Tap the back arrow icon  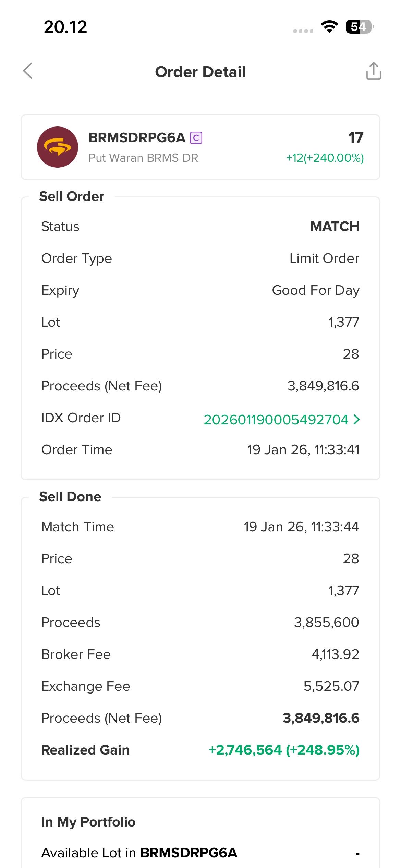28,71
